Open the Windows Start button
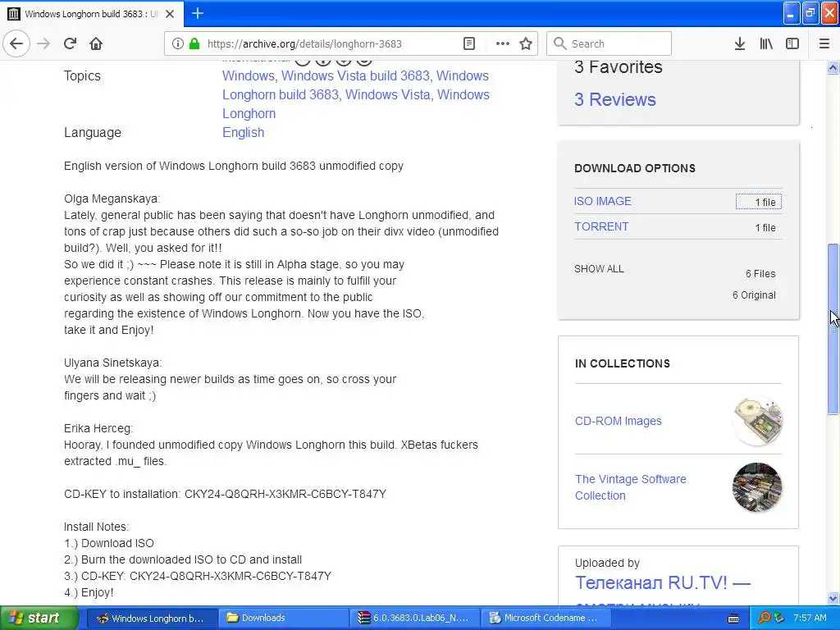The width and height of the screenshot is (840, 630). point(39,618)
